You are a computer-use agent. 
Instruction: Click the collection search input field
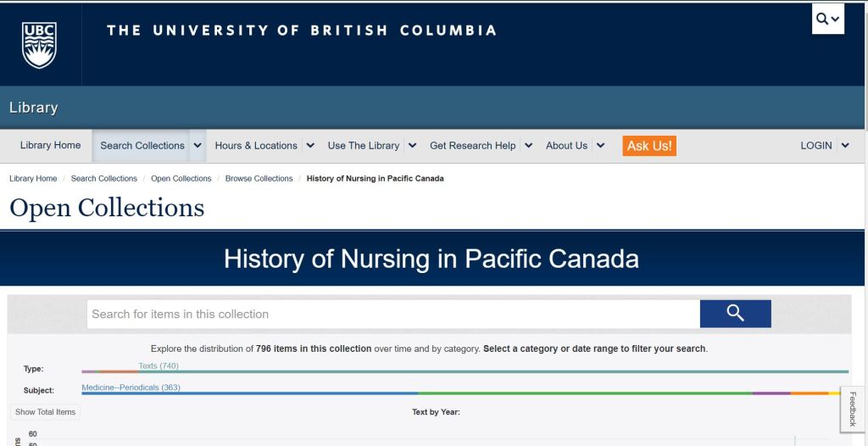[x=393, y=314]
